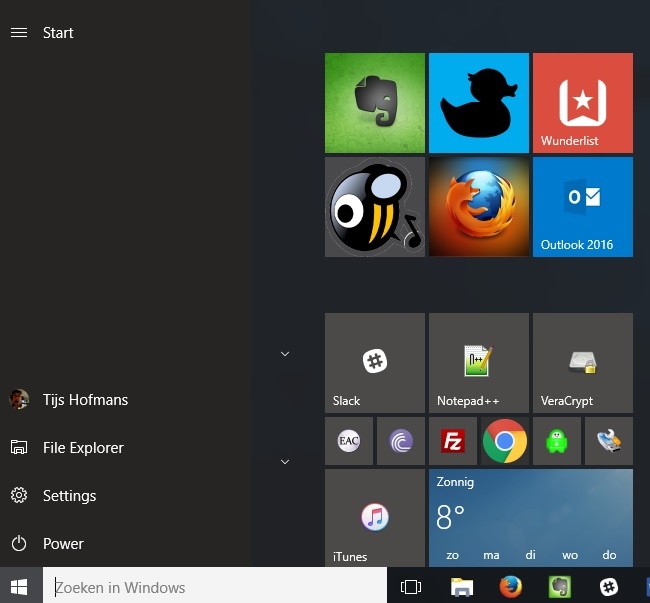The image size is (650, 603).
Task: Launch the VeraCrypt tile
Action: pyautogui.click(x=583, y=363)
